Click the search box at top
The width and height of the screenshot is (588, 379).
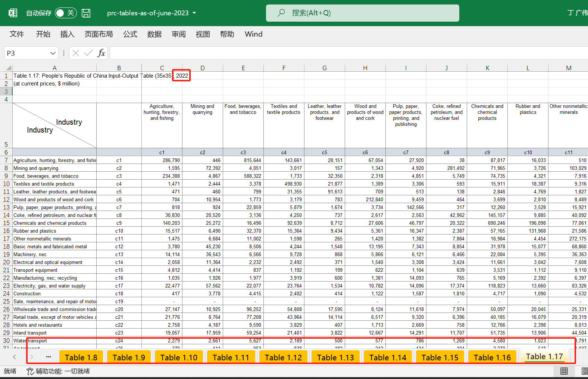pos(362,13)
